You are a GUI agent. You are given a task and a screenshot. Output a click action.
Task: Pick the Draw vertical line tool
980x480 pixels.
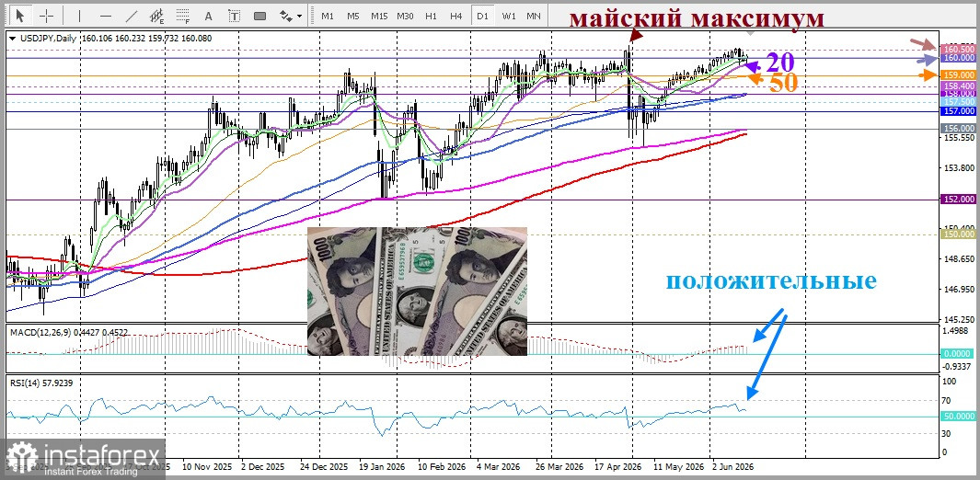79,16
